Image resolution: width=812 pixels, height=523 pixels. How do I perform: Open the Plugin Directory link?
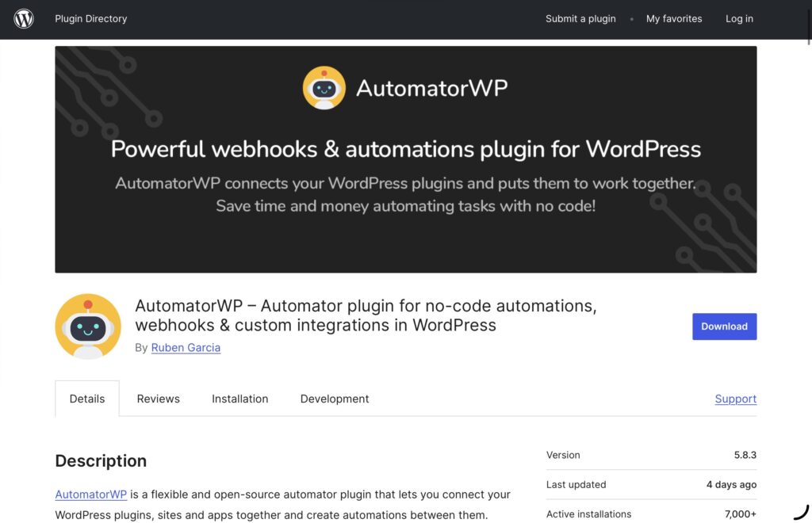pyautogui.click(x=90, y=19)
